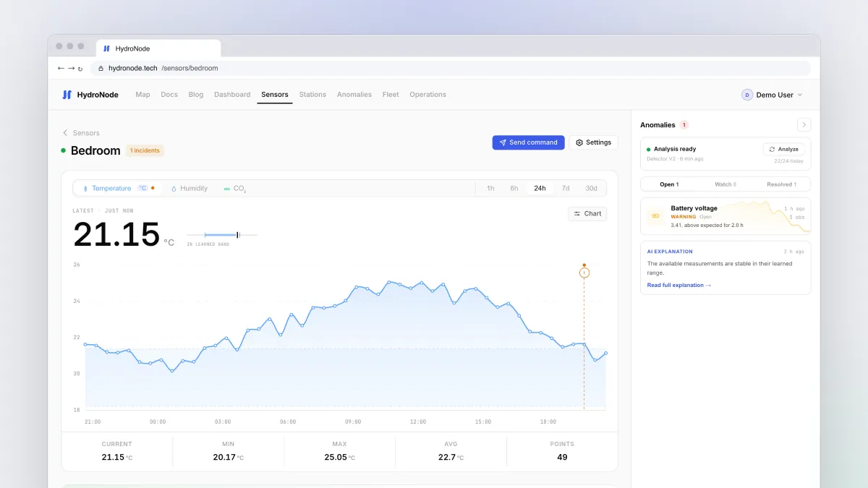The width and height of the screenshot is (868, 488).
Task: Click the Analyze refresh icon button
Action: click(783, 149)
